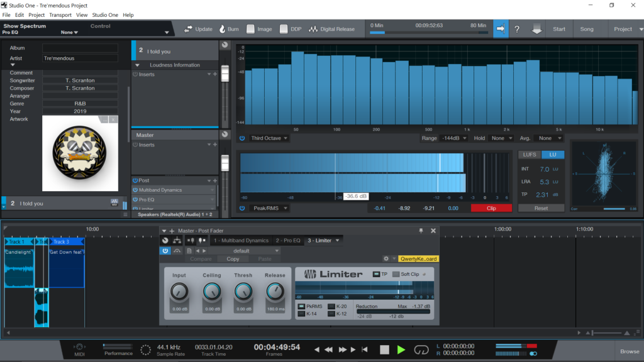Pin the Master Post Fader window
This screenshot has height=362, width=644.
(421, 231)
